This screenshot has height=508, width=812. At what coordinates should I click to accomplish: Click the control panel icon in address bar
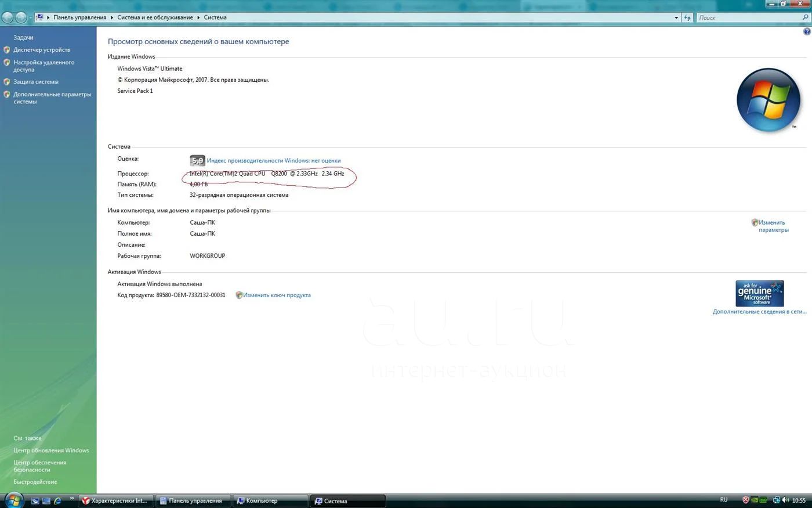point(39,17)
